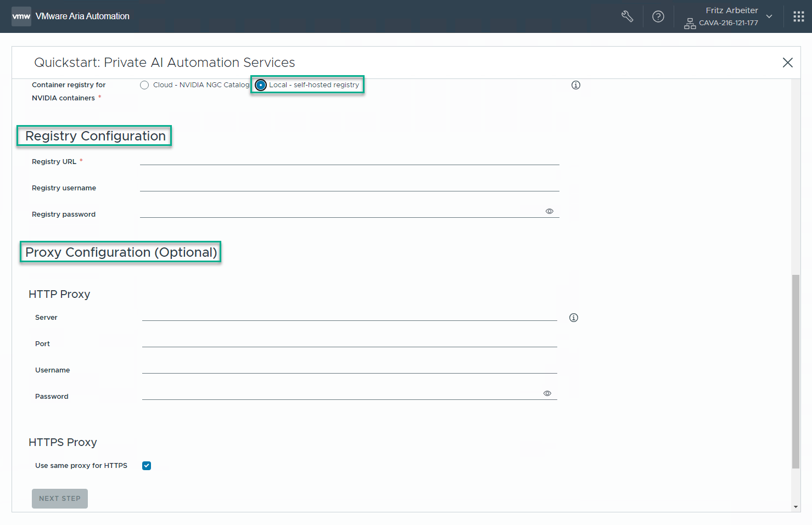The width and height of the screenshot is (812, 525).
Task: Open the help question mark icon
Action: coord(658,16)
